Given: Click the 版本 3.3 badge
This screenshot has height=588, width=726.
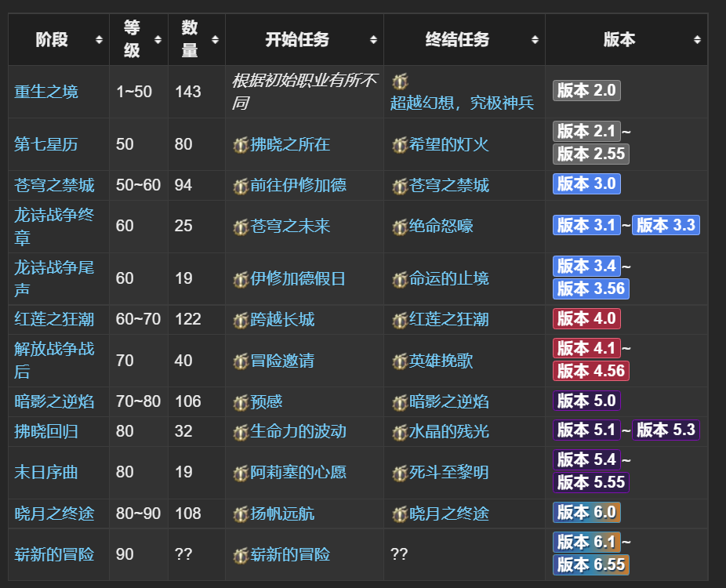Looking at the screenshot, I should click(x=666, y=225).
